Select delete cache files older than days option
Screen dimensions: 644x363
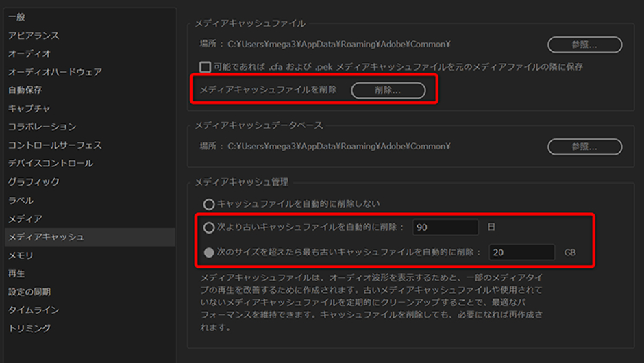[x=209, y=227]
